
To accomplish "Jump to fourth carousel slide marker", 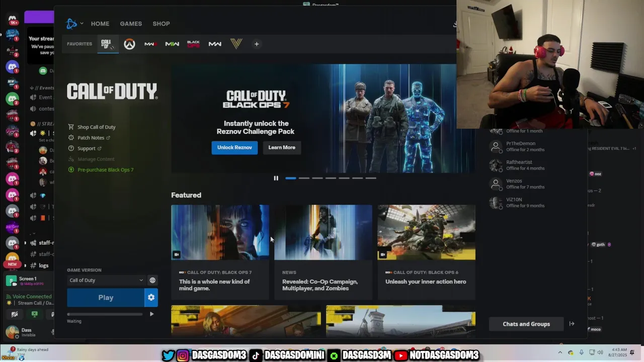I will (331, 178).
